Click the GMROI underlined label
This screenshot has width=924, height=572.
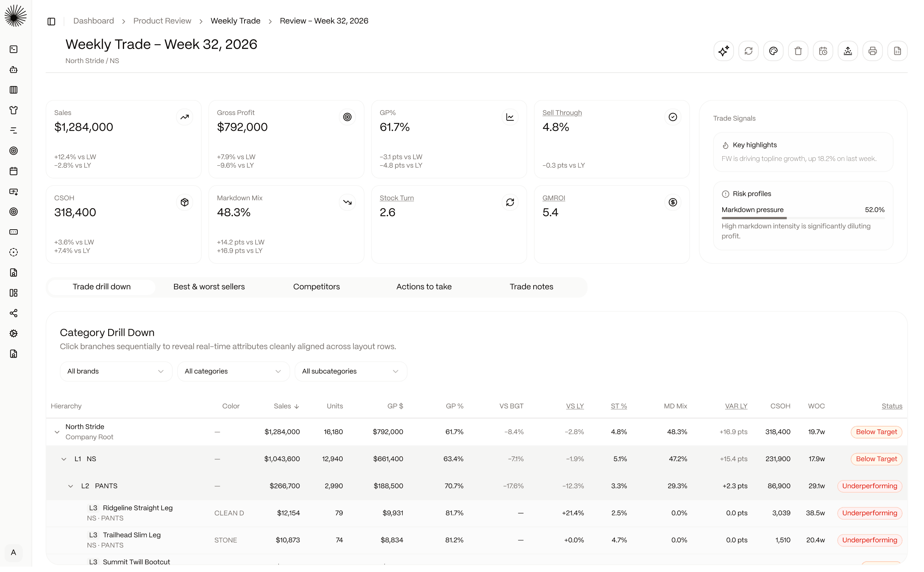pyautogui.click(x=554, y=198)
